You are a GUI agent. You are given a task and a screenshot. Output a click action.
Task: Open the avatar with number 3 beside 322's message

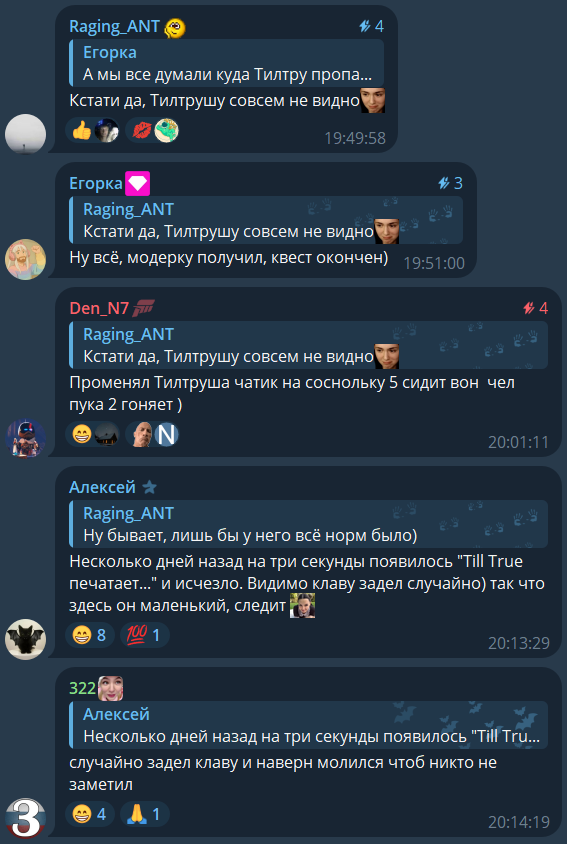click(x=25, y=818)
